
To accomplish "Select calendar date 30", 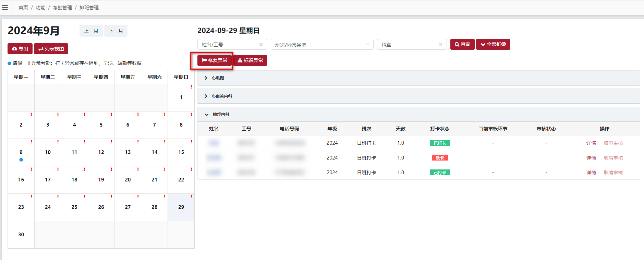I will 21,235.
